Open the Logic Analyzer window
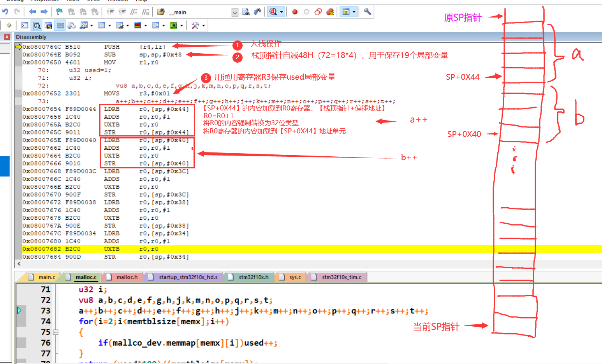The width and height of the screenshot is (602, 364). click(137, 25)
